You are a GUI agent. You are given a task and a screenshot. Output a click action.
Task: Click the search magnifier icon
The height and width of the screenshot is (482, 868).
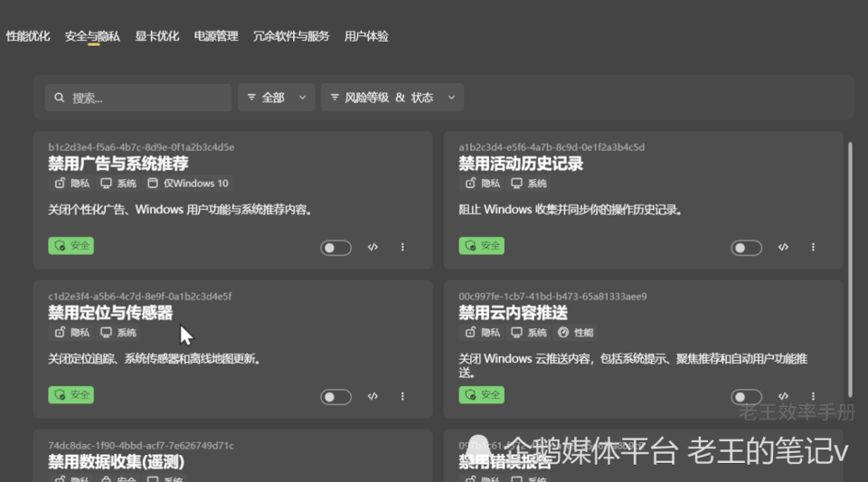60,98
